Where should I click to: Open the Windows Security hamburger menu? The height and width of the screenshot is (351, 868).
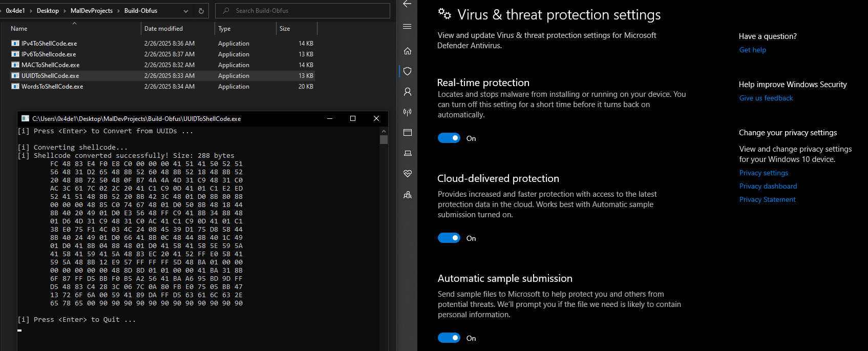click(407, 26)
